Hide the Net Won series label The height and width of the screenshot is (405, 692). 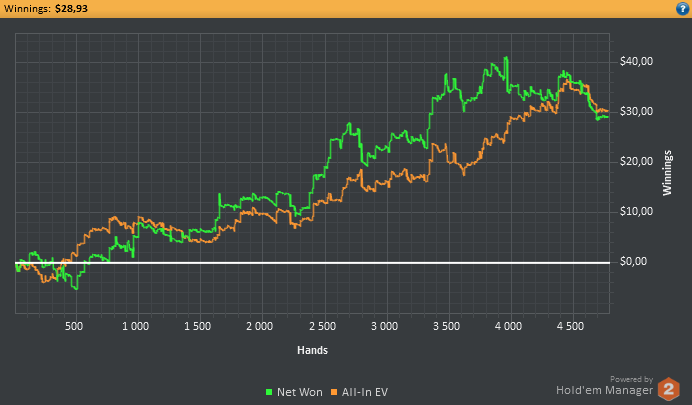300,392
